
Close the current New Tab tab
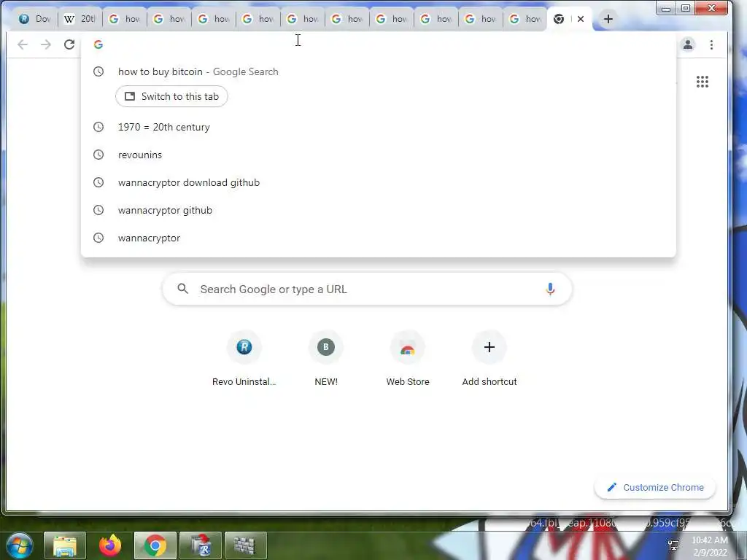click(580, 19)
